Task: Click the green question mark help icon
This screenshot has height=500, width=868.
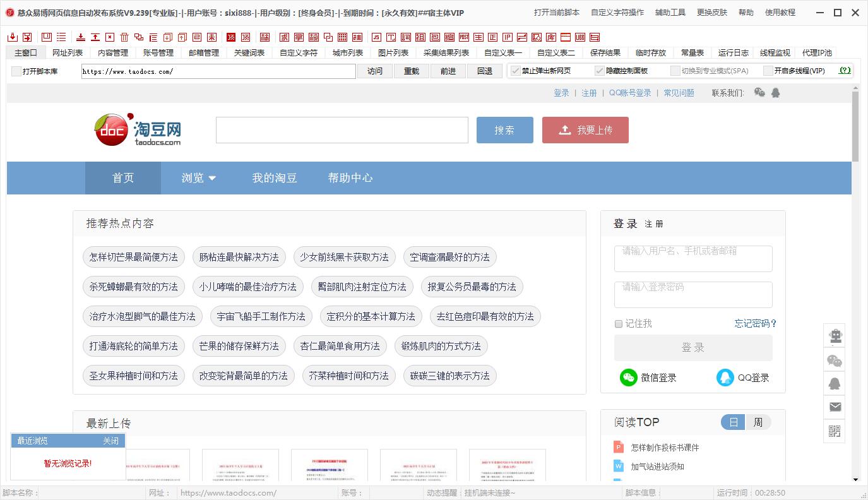Action: 845,71
